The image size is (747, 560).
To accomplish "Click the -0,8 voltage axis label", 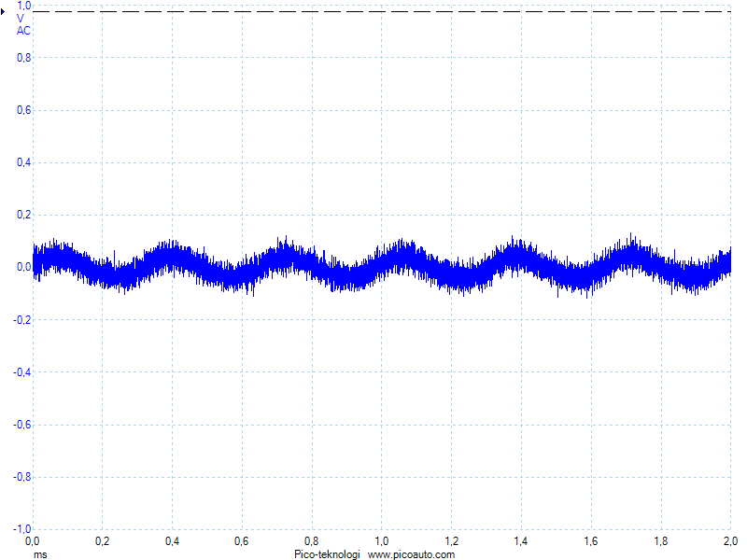I will [21, 477].
